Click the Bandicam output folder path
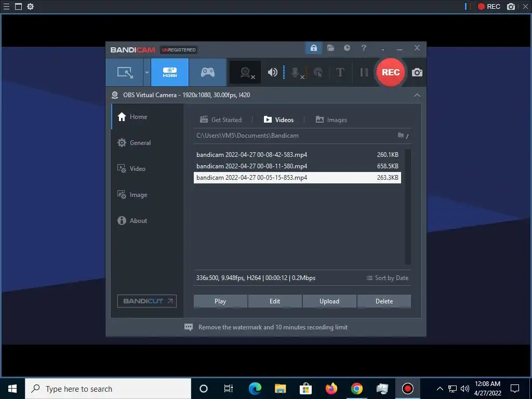Screen dimensions: 532x399 (x=247, y=136)
